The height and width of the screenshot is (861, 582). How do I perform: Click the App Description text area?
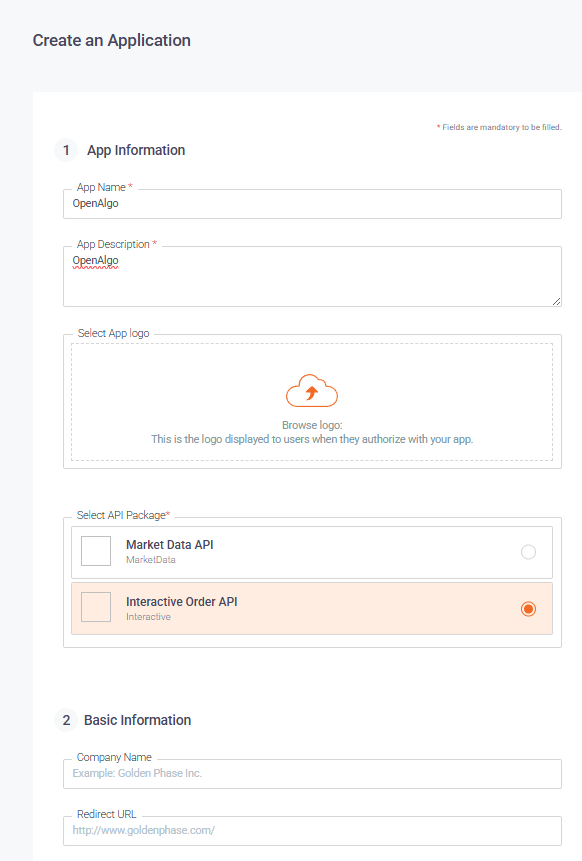point(312,276)
